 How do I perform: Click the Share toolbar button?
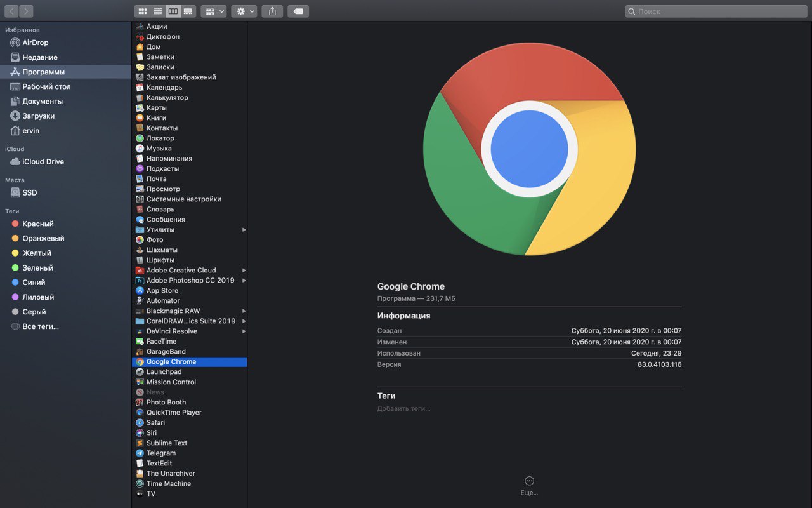tap(272, 11)
